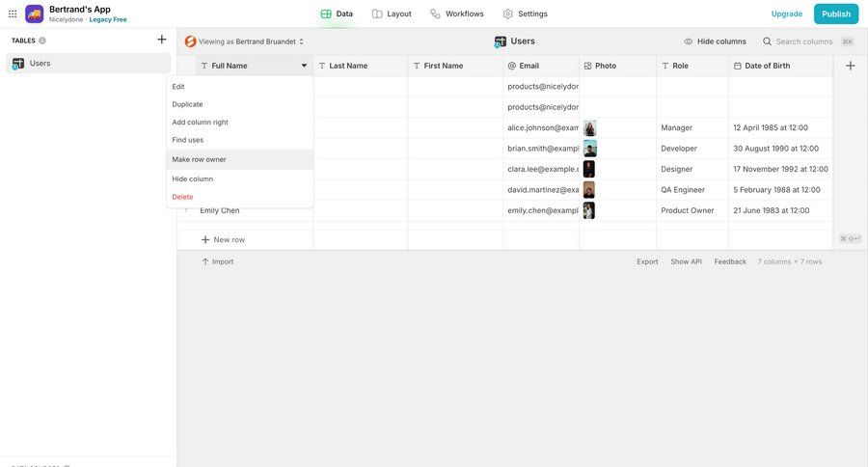The width and height of the screenshot is (868, 467).
Task: Click the user avatar next to Viewing as
Action: point(190,41)
